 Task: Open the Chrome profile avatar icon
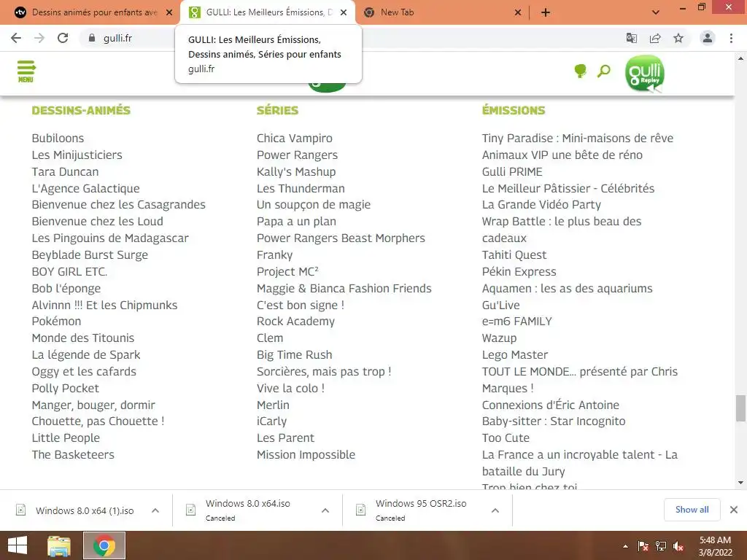point(708,38)
